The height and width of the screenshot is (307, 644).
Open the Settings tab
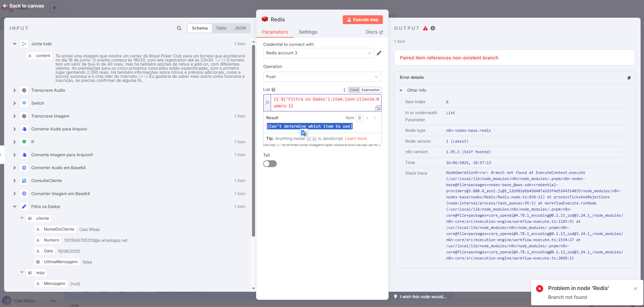308,32
